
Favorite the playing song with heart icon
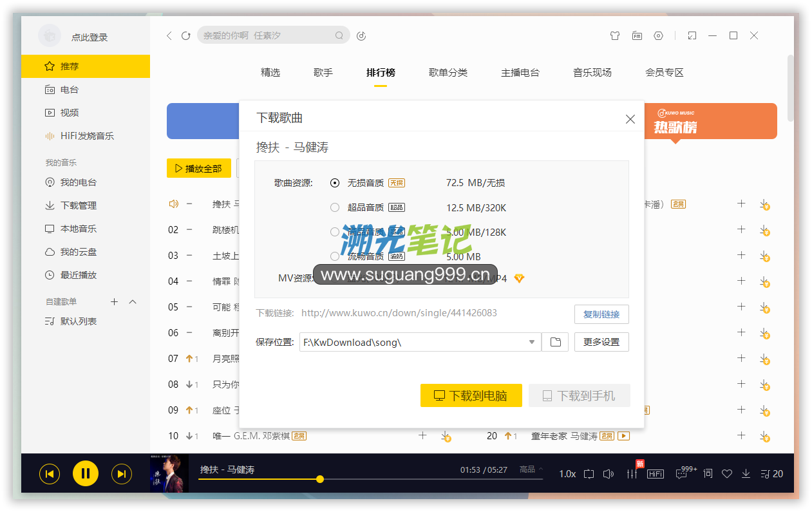click(727, 474)
